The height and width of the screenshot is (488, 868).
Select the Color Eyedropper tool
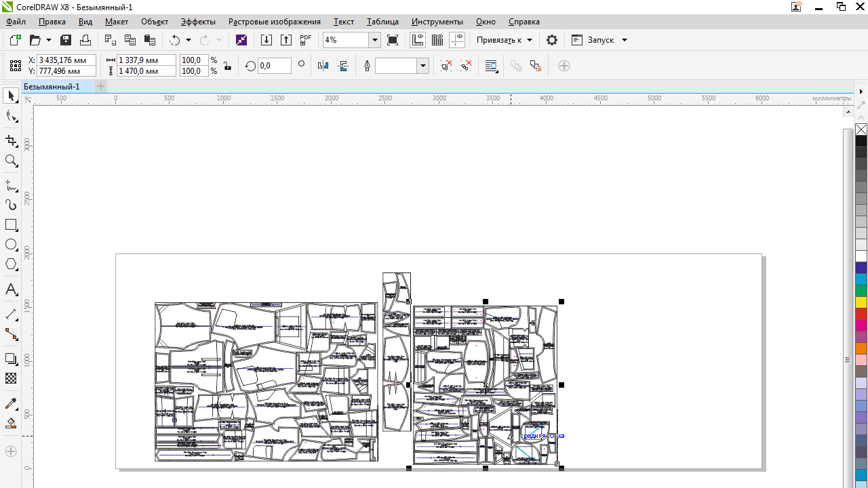click(11, 404)
